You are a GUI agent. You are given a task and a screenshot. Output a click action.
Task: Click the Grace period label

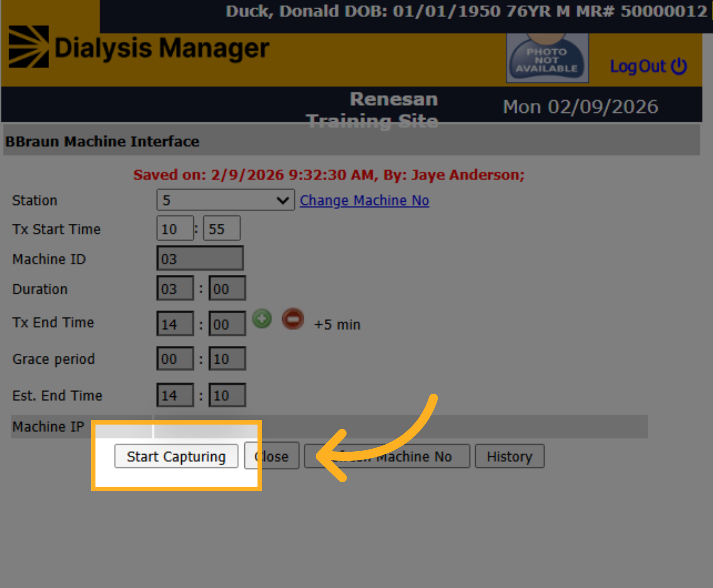tap(54, 359)
